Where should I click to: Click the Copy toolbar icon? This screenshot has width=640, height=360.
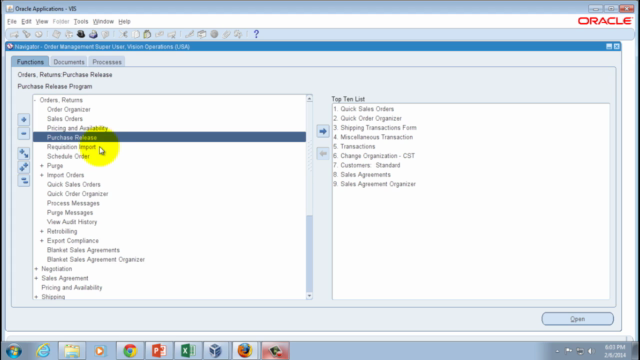coord(136,34)
